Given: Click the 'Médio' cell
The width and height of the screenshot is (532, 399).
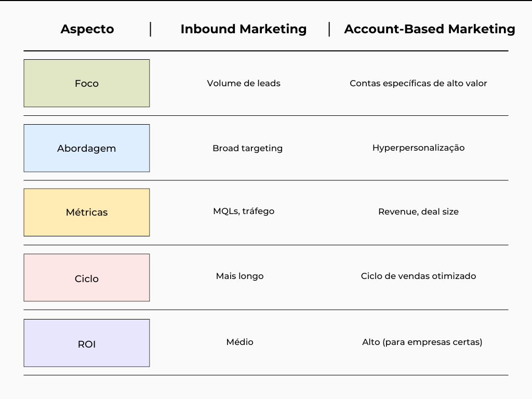Looking at the screenshot, I should click(x=240, y=342).
